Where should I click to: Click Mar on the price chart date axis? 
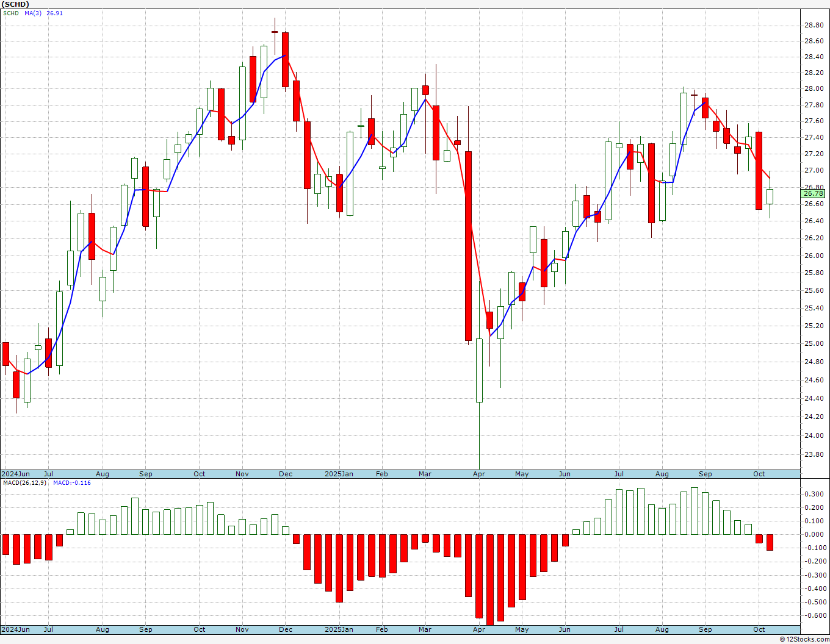425,474
